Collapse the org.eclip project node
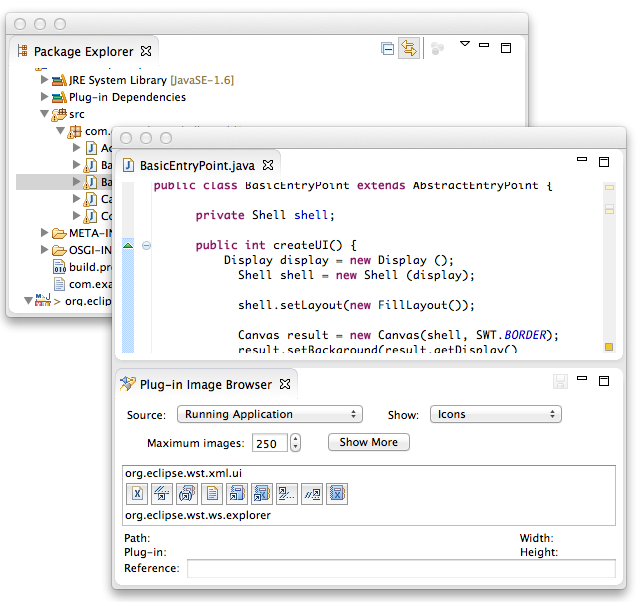Viewport: 637px width, 602px height. (x=28, y=301)
